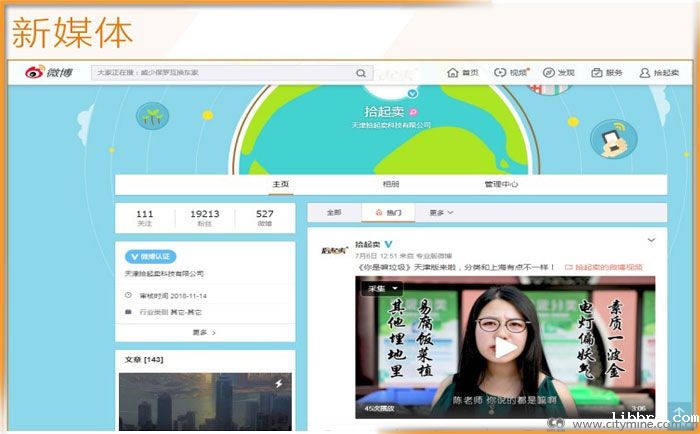This screenshot has height=434, width=700.
Task: Open the 发现 discover icon
Action: (549, 73)
